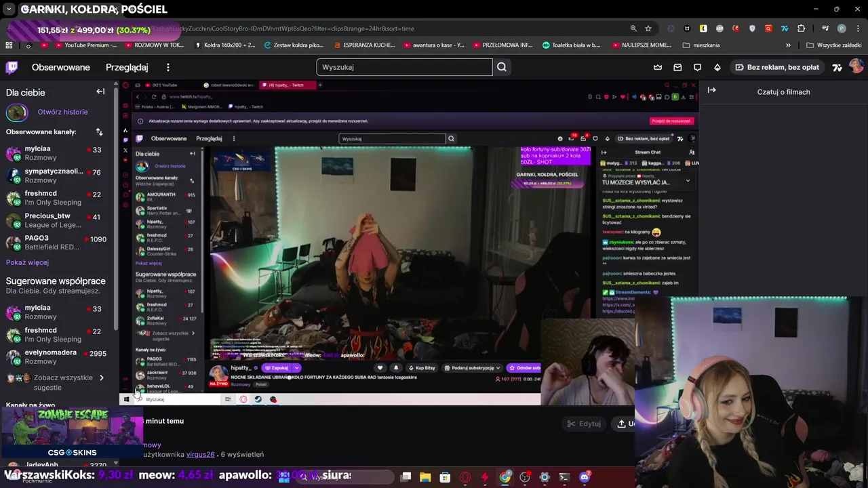Viewport: 868px width, 488px height.
Task: Bookmark this page with the star icon
Action: tap(648, 28)
